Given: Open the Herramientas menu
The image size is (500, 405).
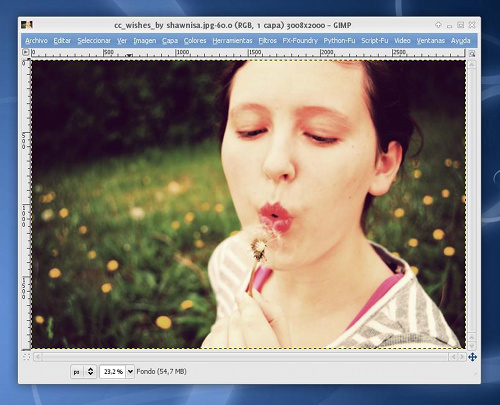Looking at the screenshot, I should (232, 41).
